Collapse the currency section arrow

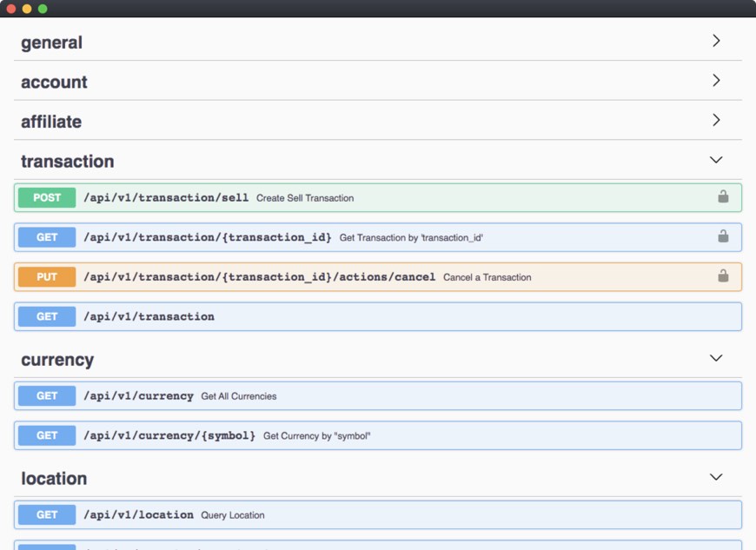716,358
